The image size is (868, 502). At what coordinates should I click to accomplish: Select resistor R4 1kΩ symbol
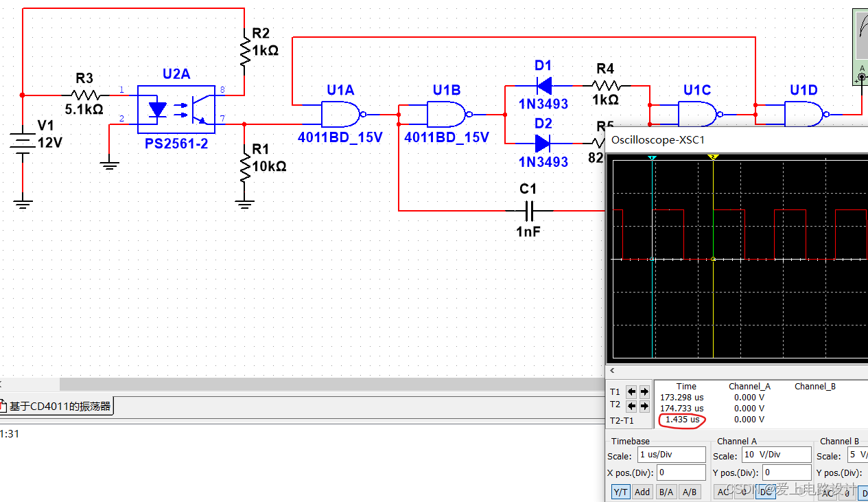606,86
